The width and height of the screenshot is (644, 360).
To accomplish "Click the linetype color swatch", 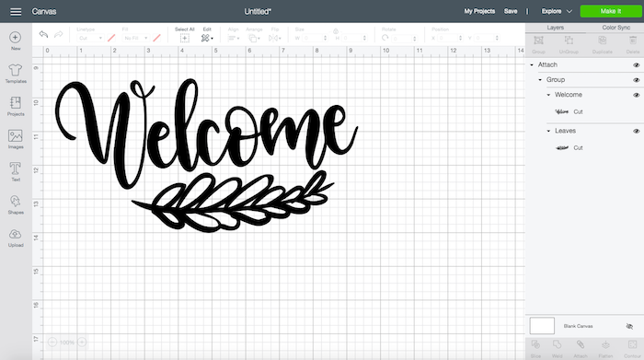I will click(x=111, y=39).
